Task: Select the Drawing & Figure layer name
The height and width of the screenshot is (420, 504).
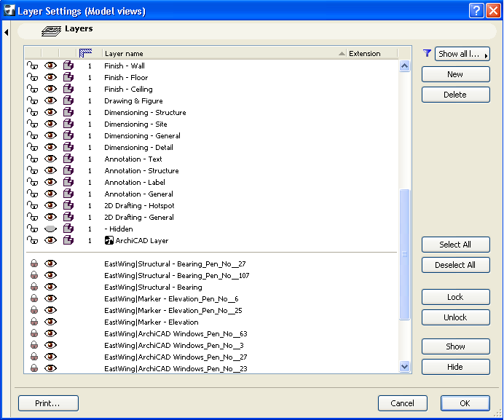Action: tap(133, 101)
